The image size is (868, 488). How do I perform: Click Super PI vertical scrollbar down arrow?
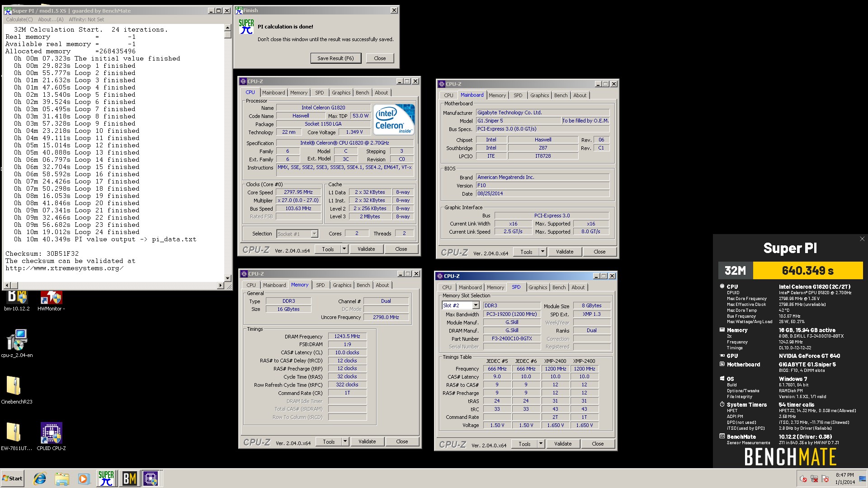[x=227, y=278]
